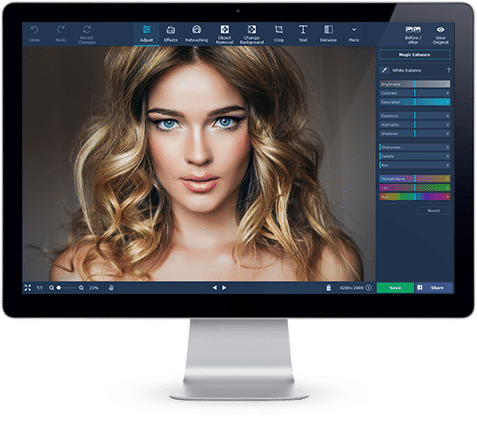Click the zoom out magnifier icon

(51, 288)
